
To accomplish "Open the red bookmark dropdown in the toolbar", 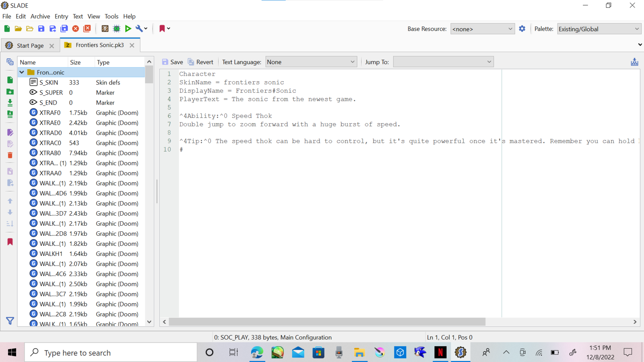I will [164, 29].
